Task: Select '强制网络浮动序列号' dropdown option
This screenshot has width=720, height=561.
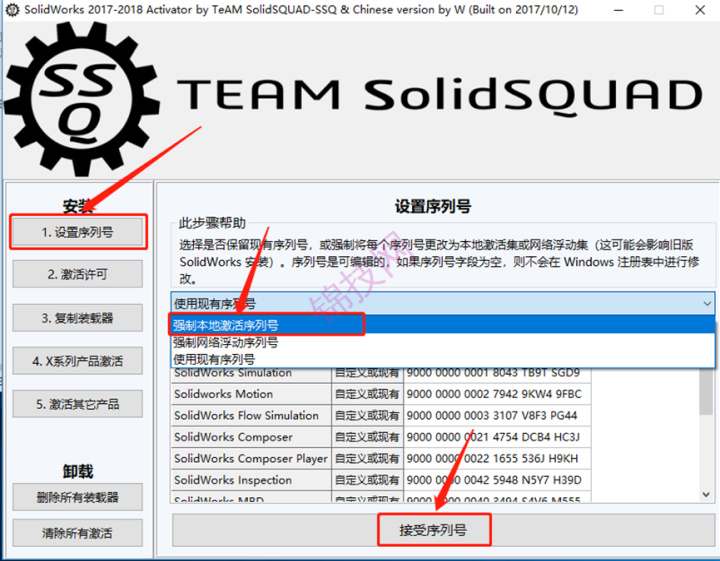Action: point(443,342)
